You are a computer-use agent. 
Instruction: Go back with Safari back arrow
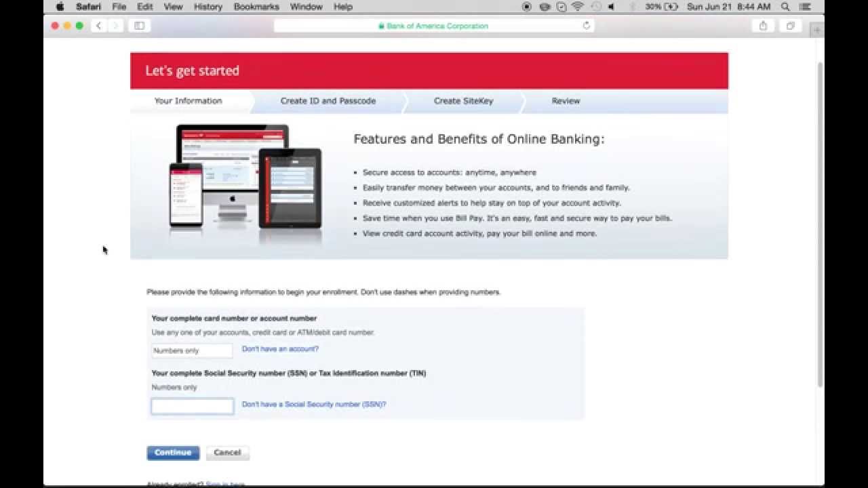(99, 26)
